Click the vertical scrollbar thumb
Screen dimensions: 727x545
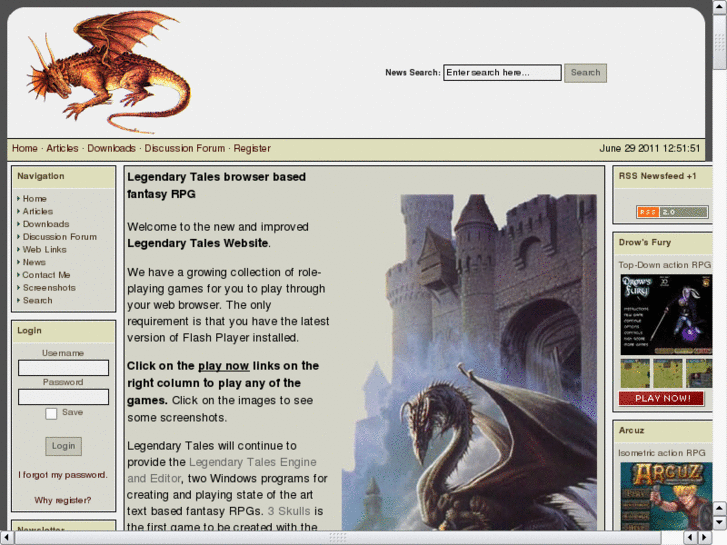point(719,41)
